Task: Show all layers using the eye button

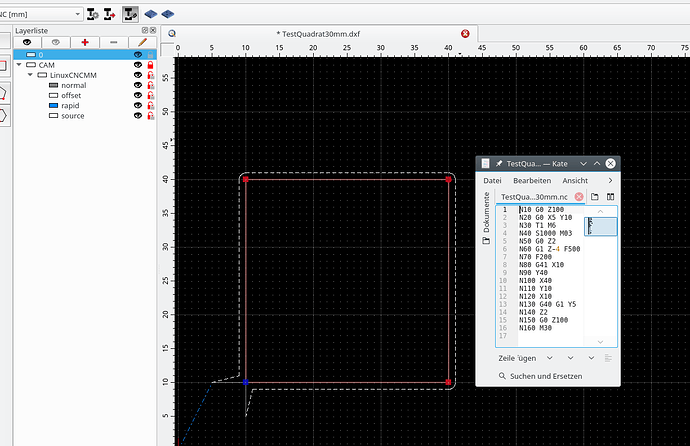Action: pyautogui.click(x=27, y=43)
